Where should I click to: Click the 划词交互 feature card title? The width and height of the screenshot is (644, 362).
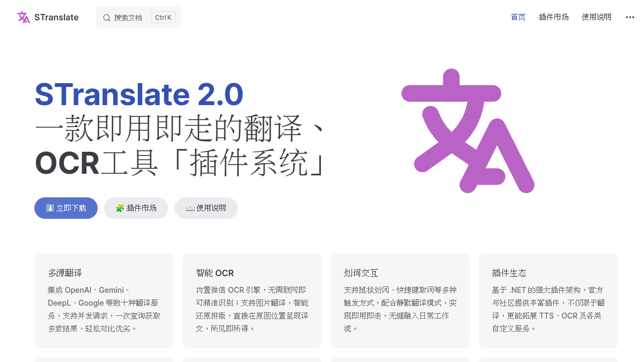pos(361,273)
